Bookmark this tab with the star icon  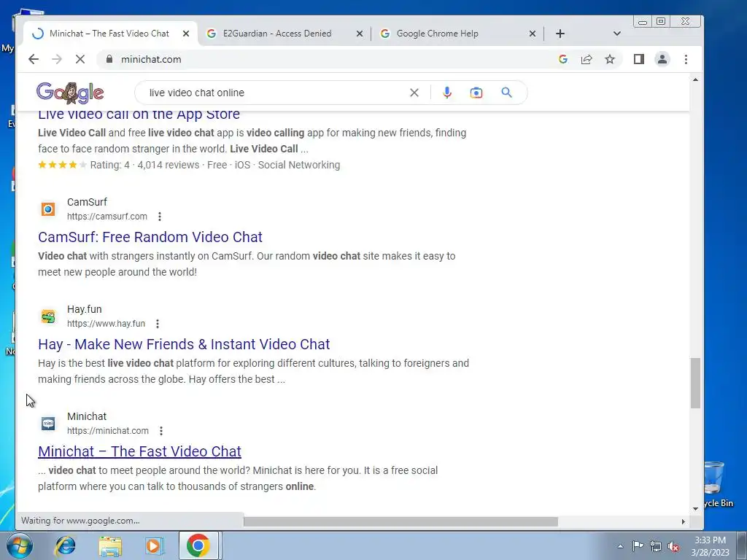pos(610,59)
